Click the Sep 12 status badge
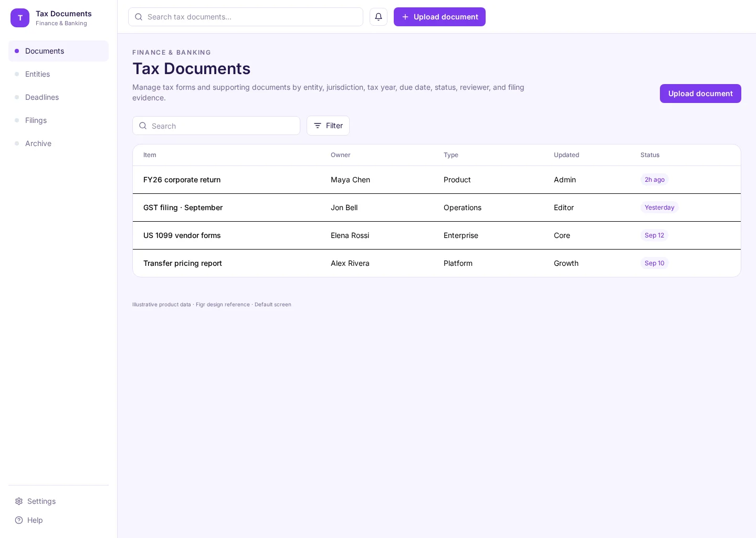756x538 pixels. click(654, 235)
